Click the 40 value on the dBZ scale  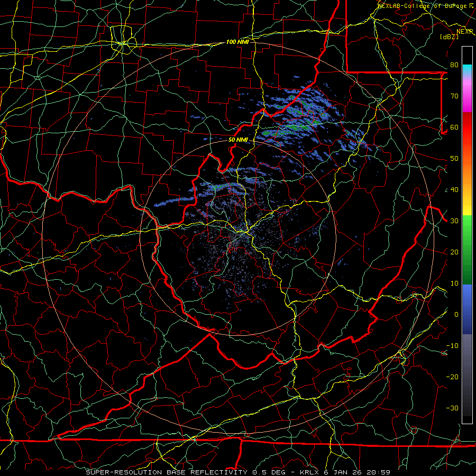pyautogui.click(x=454, y=189)
